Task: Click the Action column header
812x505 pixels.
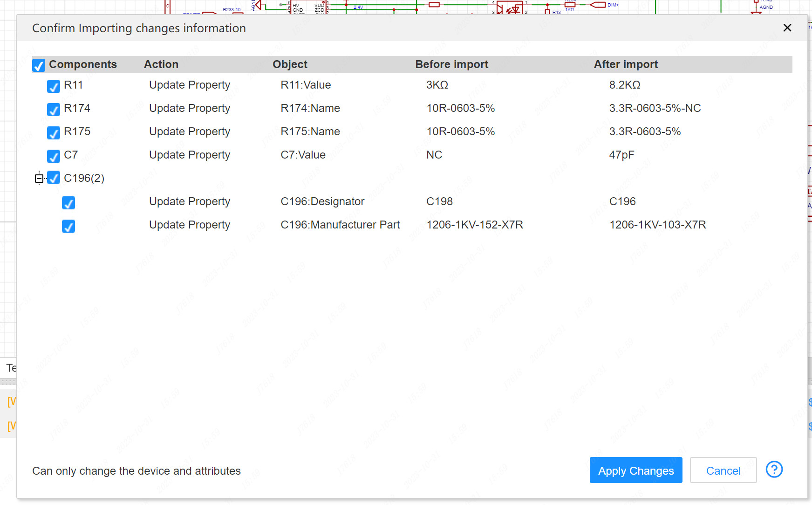Action: tap(161, 64)
